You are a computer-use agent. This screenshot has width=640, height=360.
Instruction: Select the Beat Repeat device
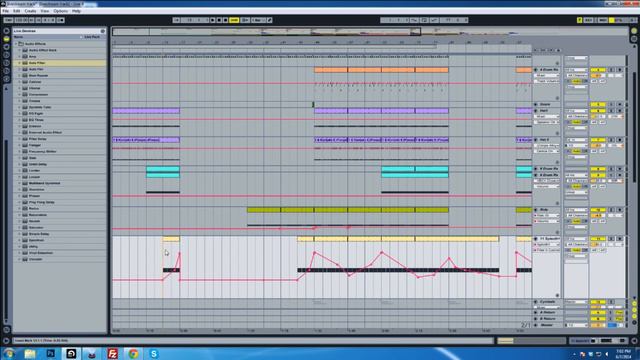[x=38, y=76]
